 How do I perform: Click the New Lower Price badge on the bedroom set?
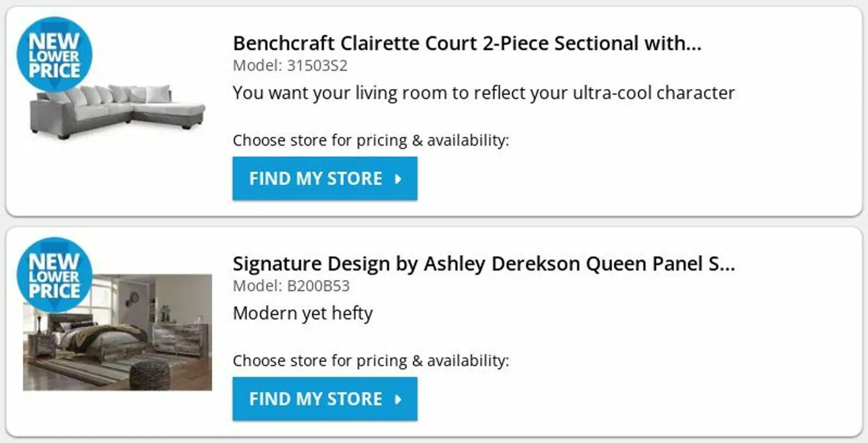(54, 275)
